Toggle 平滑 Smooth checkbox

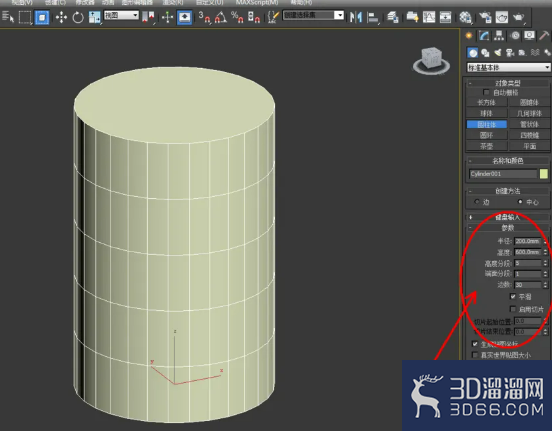[x=513, y=296]
